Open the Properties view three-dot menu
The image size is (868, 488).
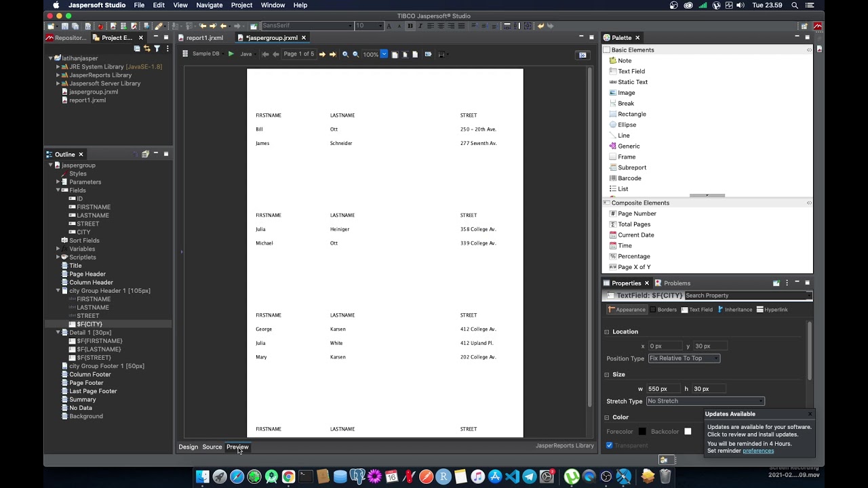coord(787,283)
